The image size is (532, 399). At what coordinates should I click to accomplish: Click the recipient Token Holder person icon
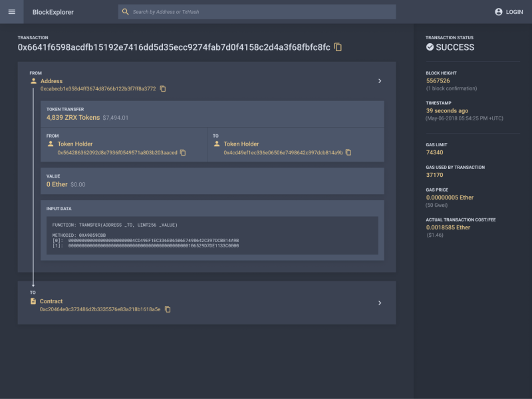[x=217, y=144]
